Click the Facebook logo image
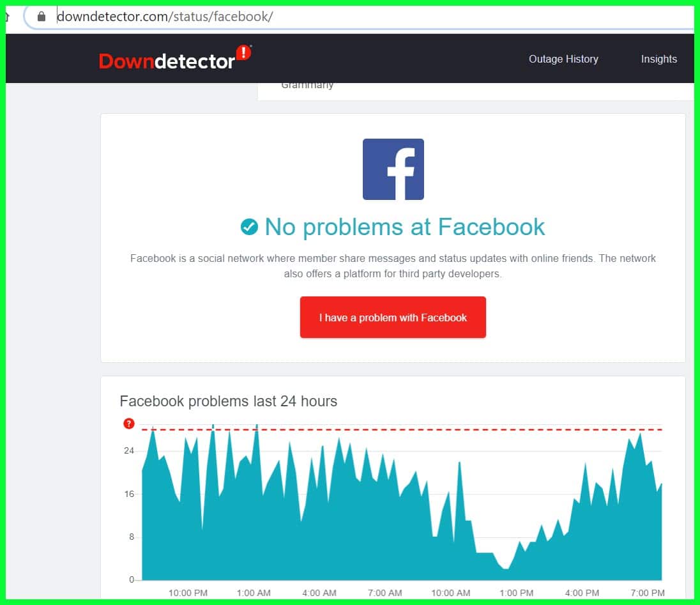 click(x=393, y=169)
